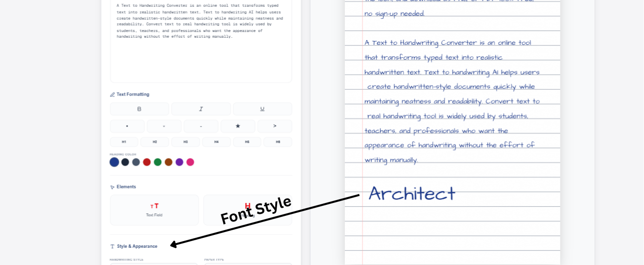Image resolution: width=644 pixels, height=265 pixels.
Task: Insert a dash list marker
Action: 201,126
